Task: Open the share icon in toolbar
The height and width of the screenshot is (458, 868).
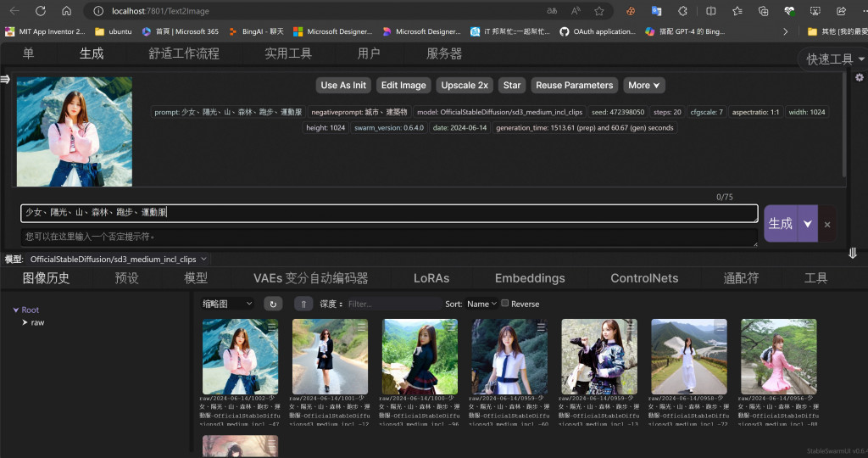Action: click(842, 11)
